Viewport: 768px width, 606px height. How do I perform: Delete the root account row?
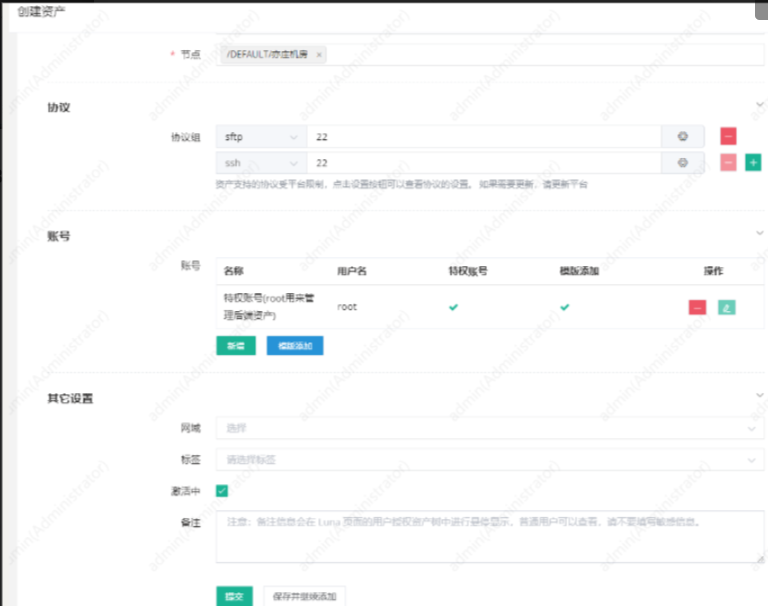(x=697, y=308)
